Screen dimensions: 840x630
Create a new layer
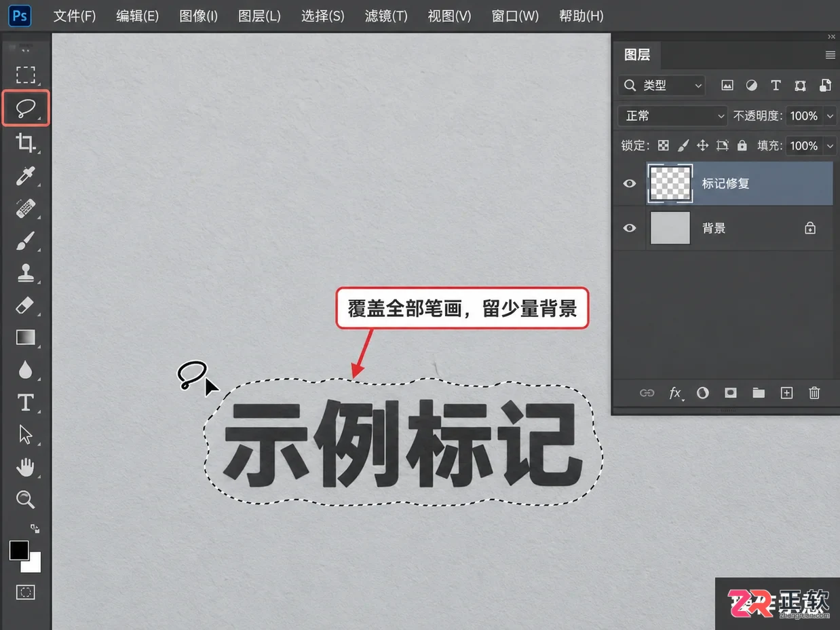coord(786,392)
